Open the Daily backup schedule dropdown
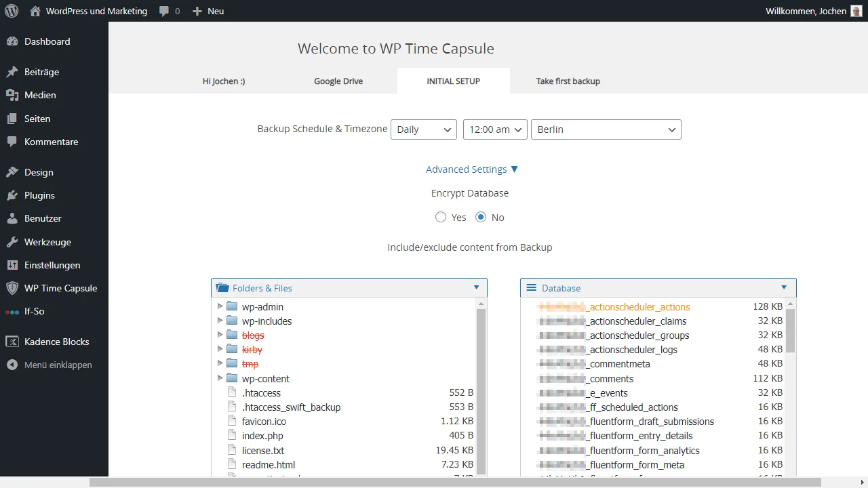868x488 pixels. [x=424, y=129]
